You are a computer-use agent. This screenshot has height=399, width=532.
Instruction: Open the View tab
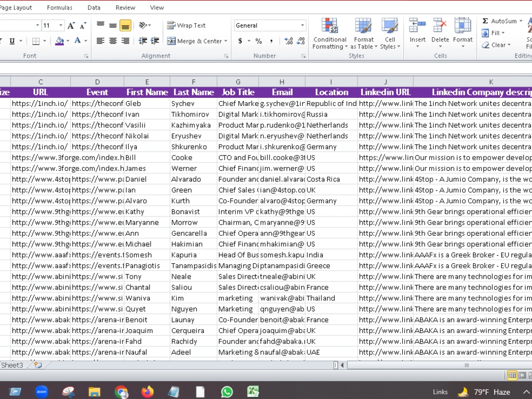point(157,7)
